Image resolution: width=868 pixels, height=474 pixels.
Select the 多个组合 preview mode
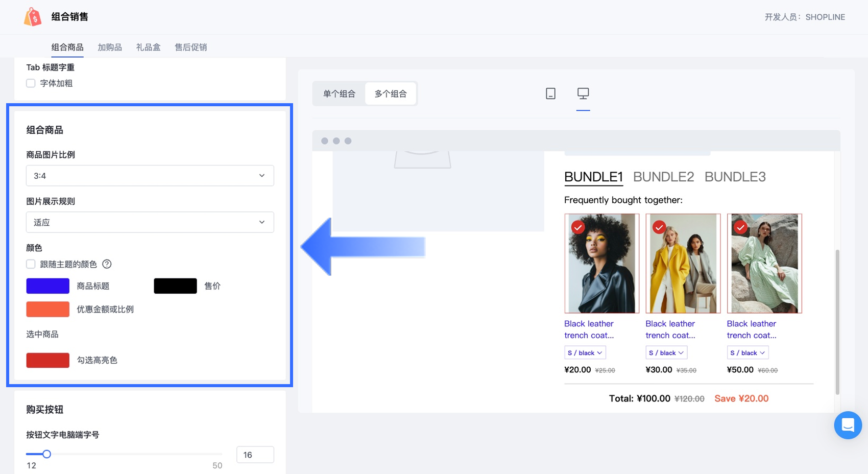tap(391, 94)
